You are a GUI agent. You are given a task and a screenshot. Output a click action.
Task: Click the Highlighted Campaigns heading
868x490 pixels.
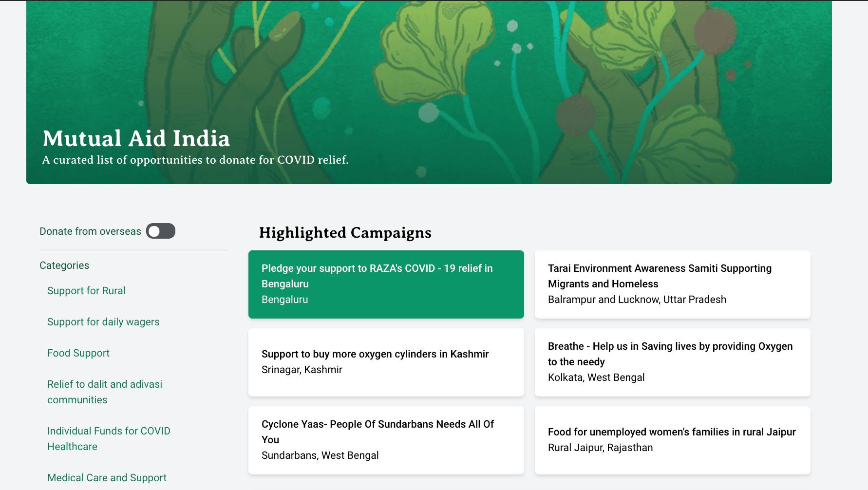345,233
